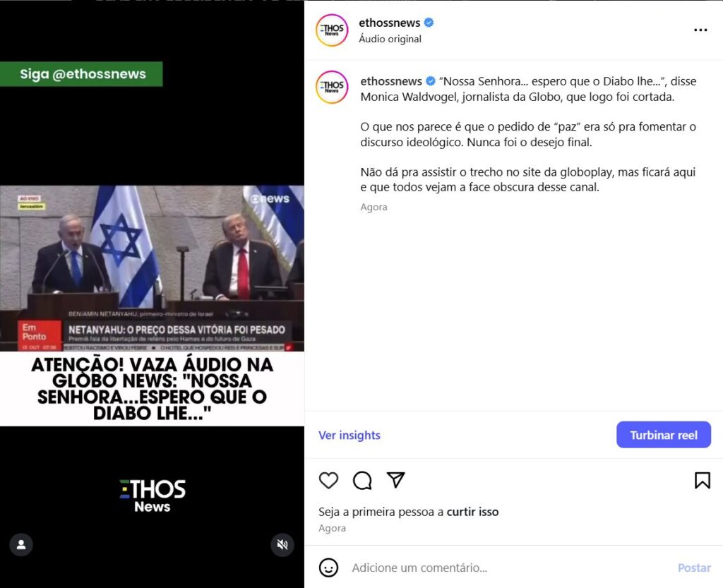Show tagged people icon on the video

(21, 545)
